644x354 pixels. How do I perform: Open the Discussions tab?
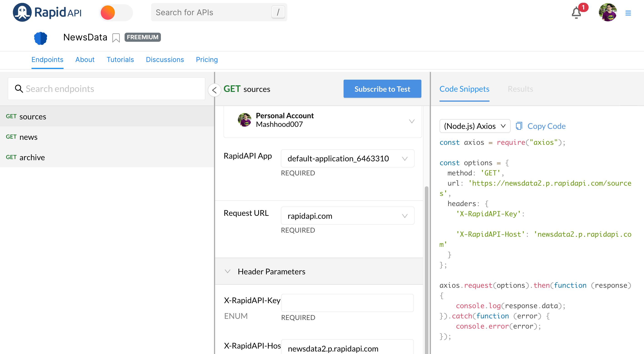pos(165,59)
